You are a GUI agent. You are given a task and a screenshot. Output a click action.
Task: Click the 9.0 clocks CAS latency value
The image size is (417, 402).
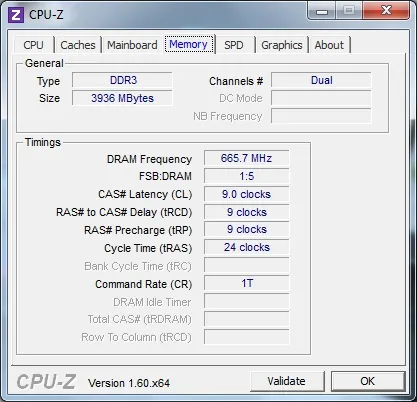click(x=247, y=194)
